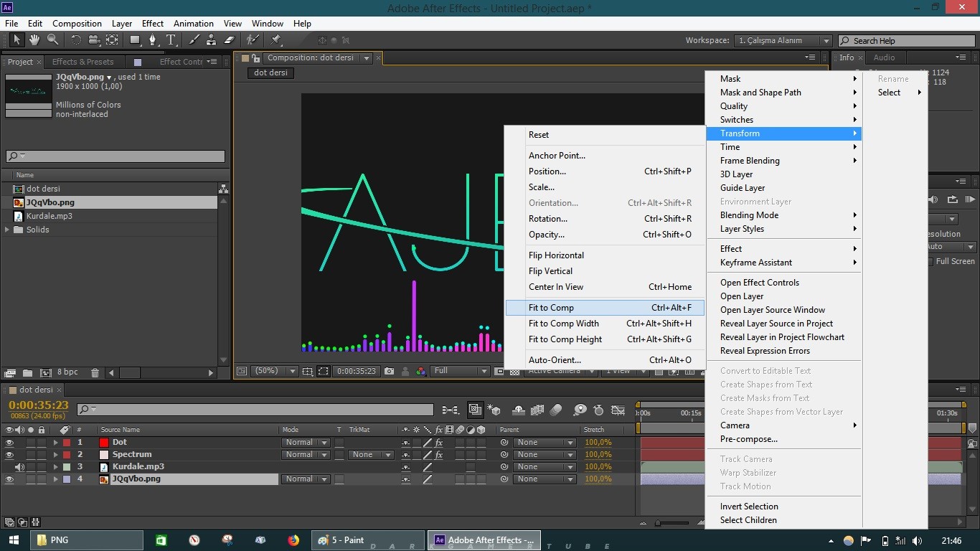
Task: Toggle the fx effects switch on Dot layer
Action: pyautogui.click(x=439, y=443)
